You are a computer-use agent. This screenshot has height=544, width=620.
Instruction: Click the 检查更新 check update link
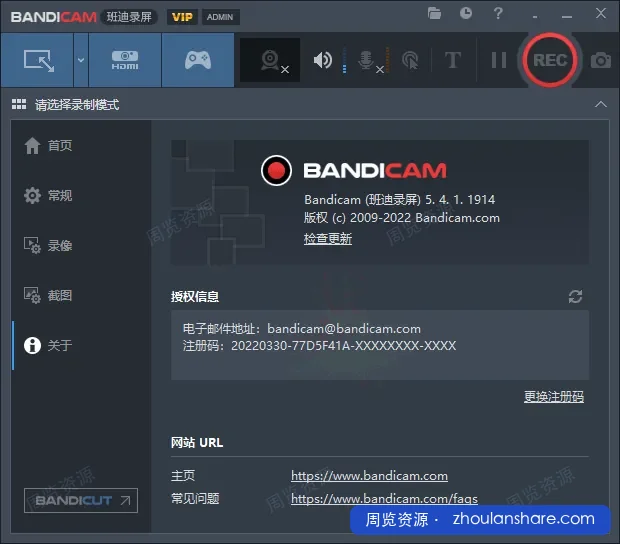pyautogui.click(x=328, y=239)
